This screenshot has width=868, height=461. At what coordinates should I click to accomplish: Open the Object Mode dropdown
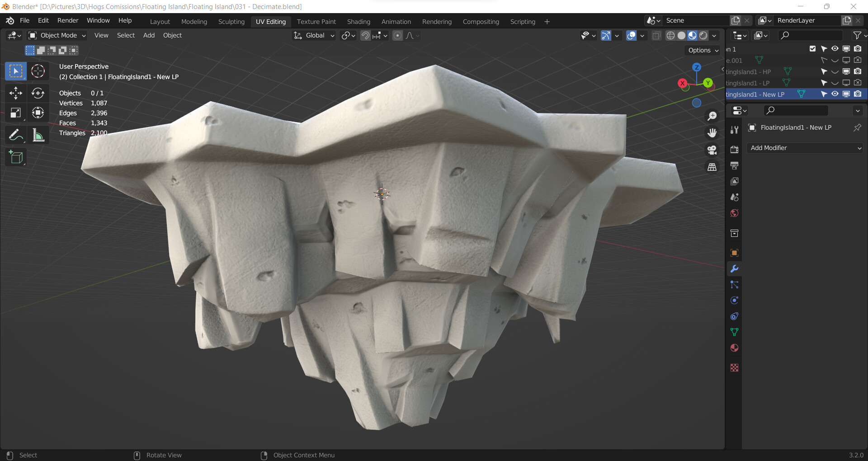tap(57, 35)
